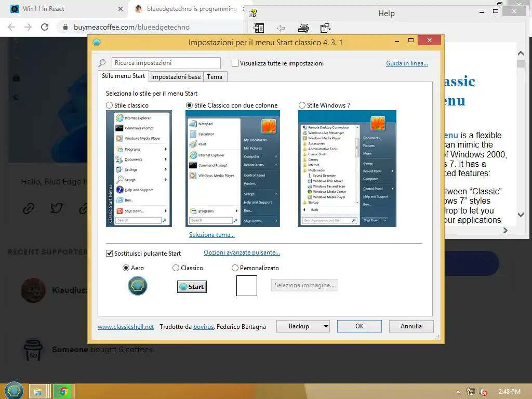This screenshot has width=532, height=399.
Task: Click Klaudius supporter avatar
Action: (x=33, y=290)
